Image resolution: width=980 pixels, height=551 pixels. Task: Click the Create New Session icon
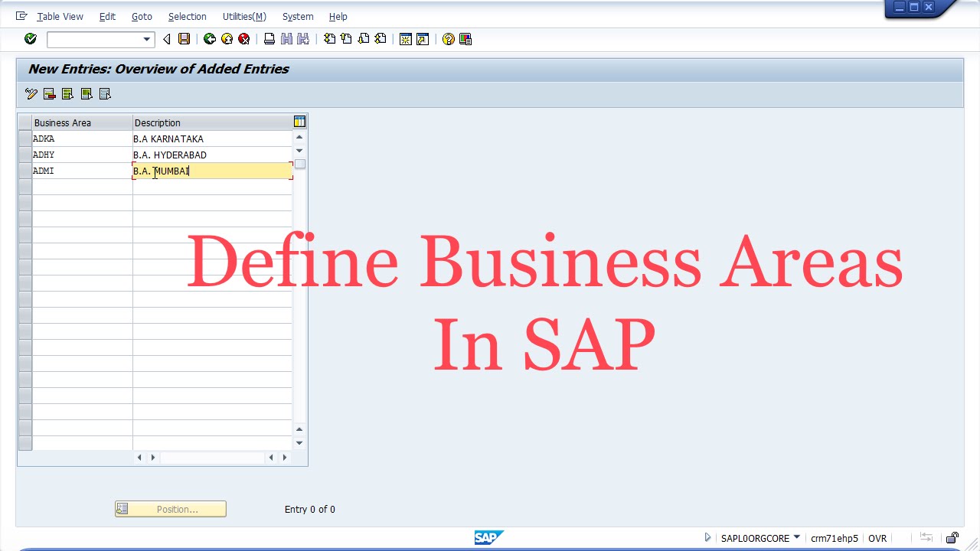[x=406, y=39]
